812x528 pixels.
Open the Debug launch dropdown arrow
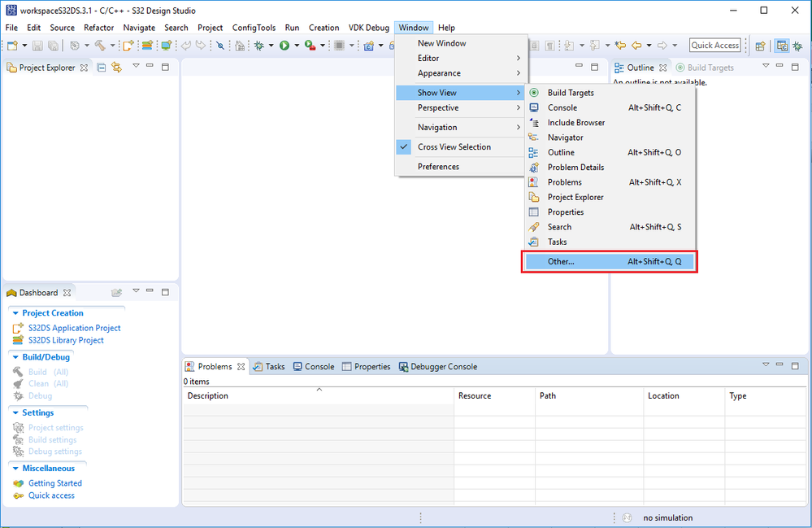coord(271,46)
